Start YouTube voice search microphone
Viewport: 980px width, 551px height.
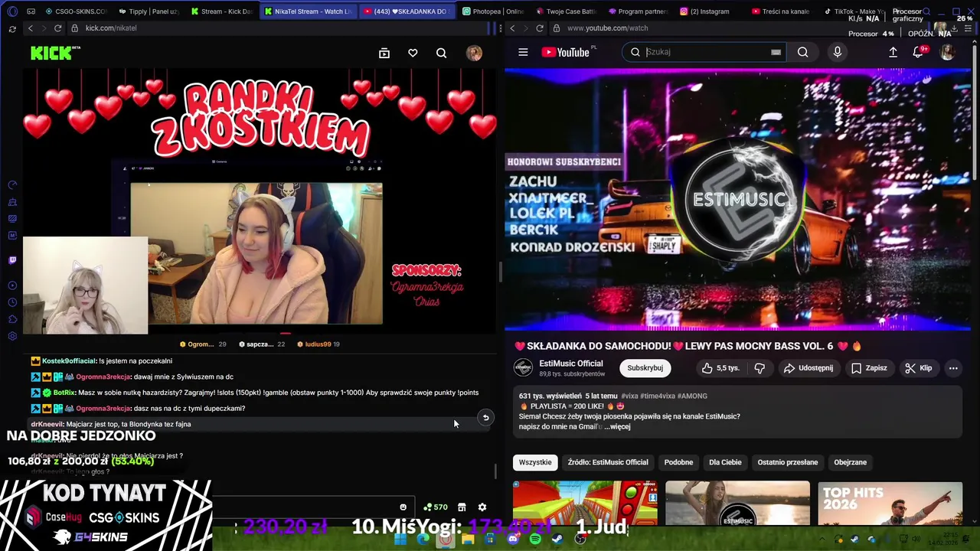coord(837,52)
